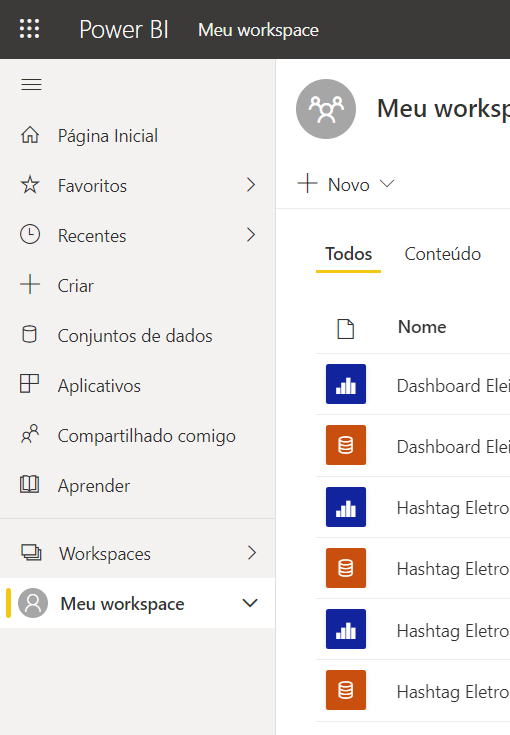Click the Aprender book icon

[x=30, y=484]
